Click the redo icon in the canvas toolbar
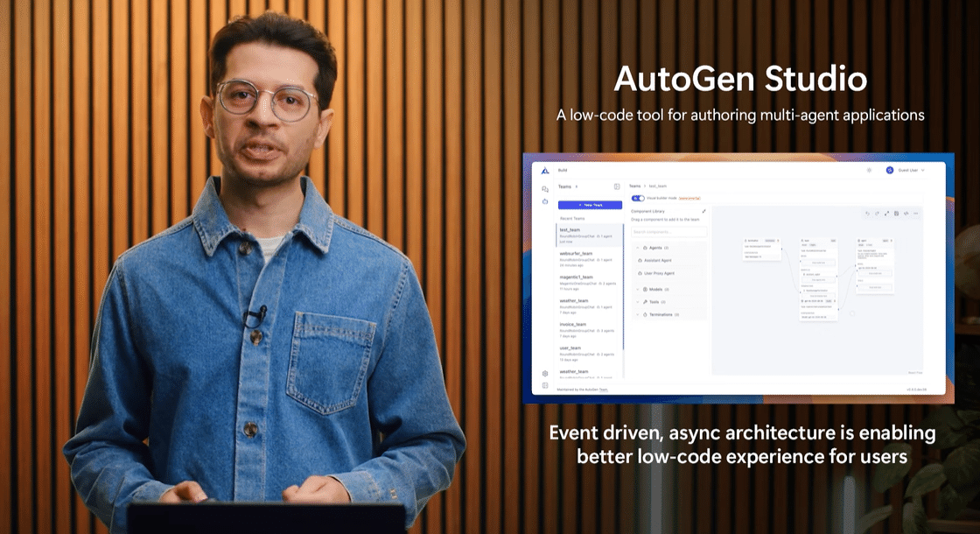 [x=878, y=214]
